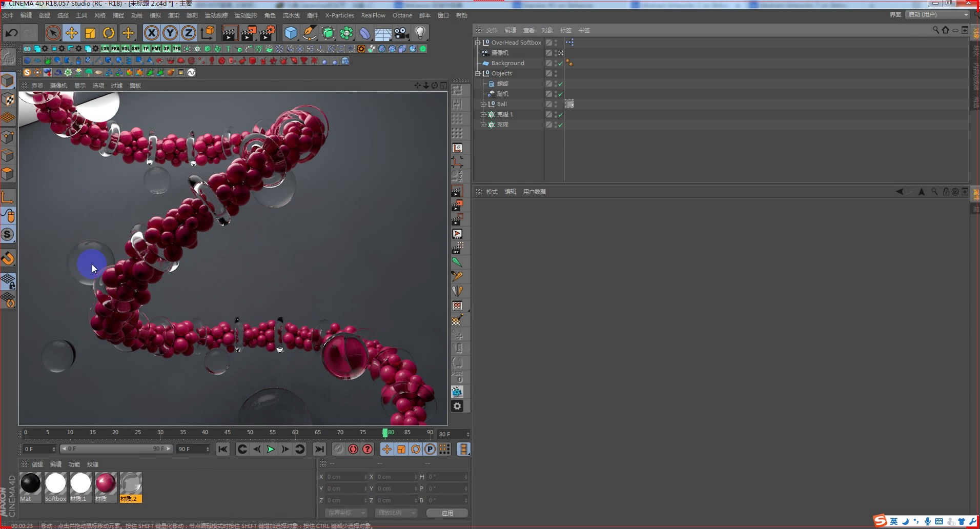
Task: Expand the 克隆 cloner
Action: point(483,125)
